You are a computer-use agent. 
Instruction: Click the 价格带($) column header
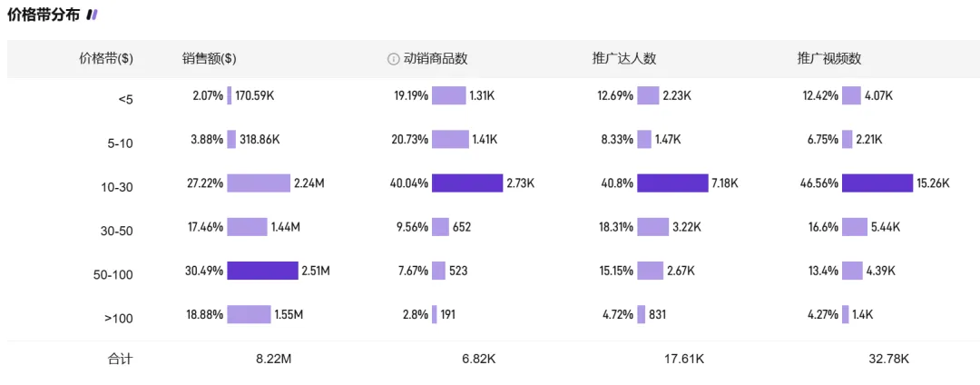[x=106, y=59]
